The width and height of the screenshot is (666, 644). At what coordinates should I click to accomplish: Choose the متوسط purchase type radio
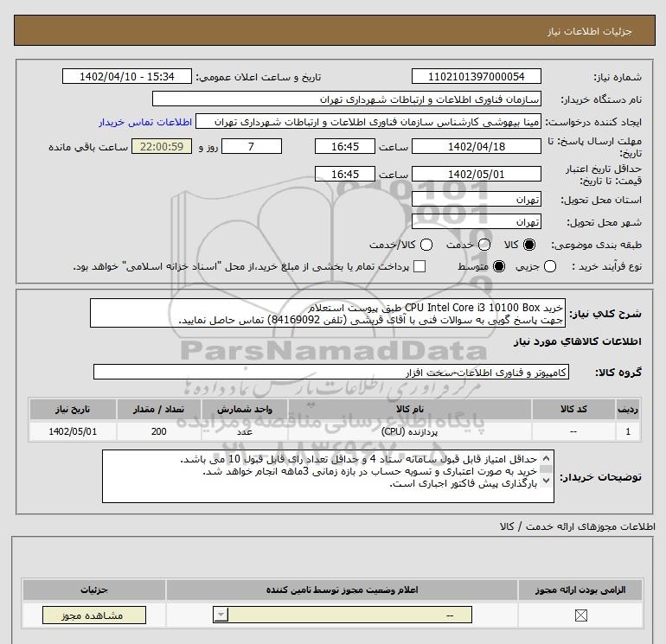(x=499, y=266)
